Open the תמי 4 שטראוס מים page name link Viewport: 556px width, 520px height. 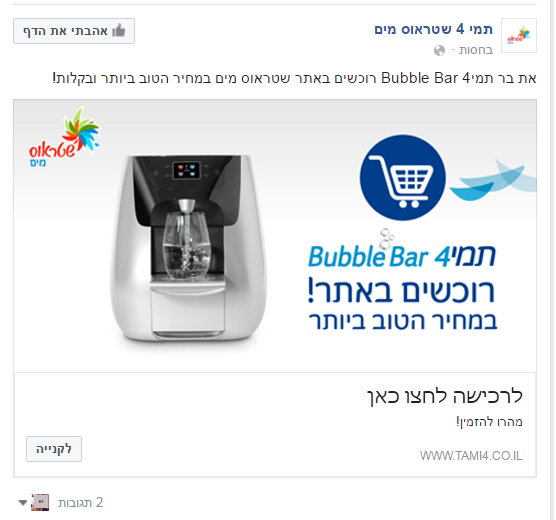pyautogui.click(x=433, y=29)
